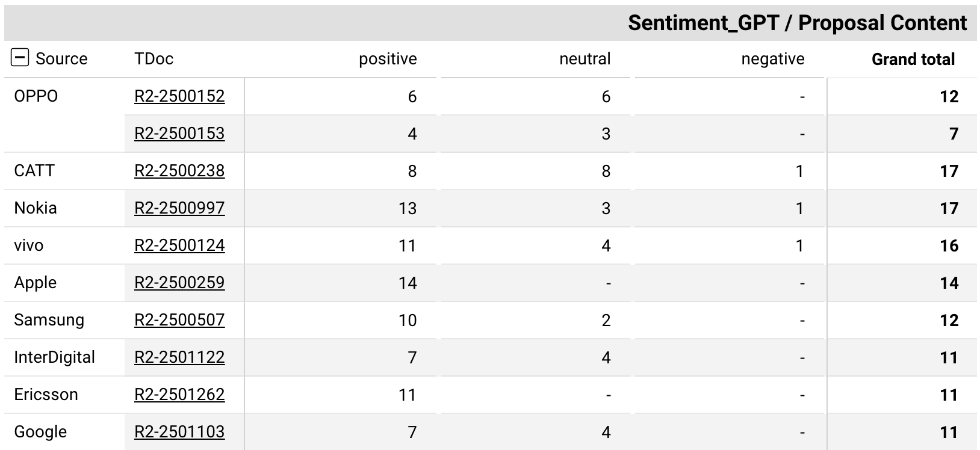Open Google's R2-2501103 link
Screen dimensions: 980x450
point(179,432)
